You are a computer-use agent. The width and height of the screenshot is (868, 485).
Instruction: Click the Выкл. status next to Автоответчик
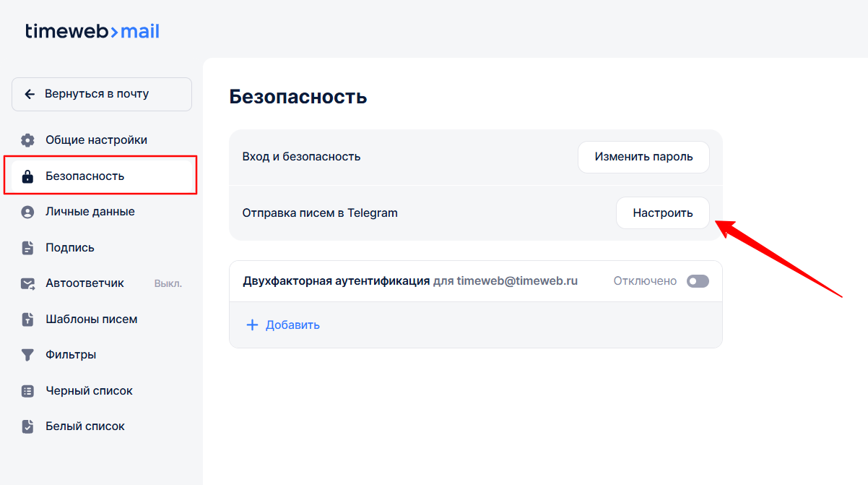(168, 283)
